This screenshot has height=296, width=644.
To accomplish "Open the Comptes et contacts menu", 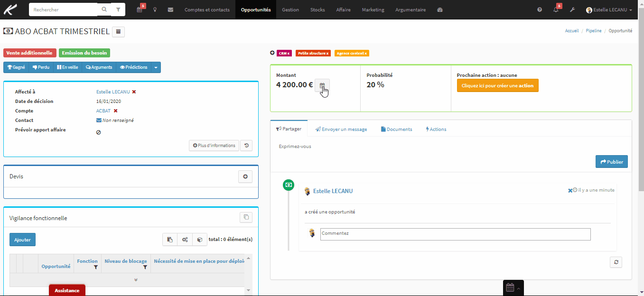I will point(207,9).
